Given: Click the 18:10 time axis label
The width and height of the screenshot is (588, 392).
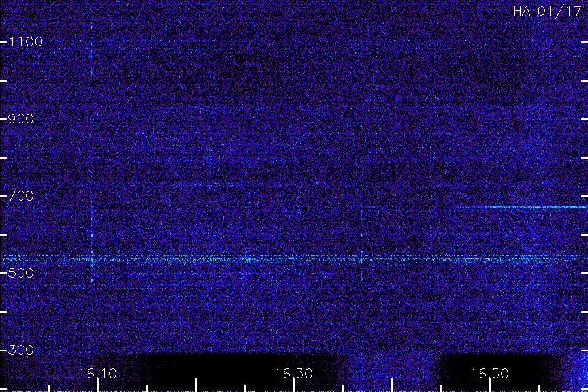Looking at the screenshot, I should click(98, 374).
